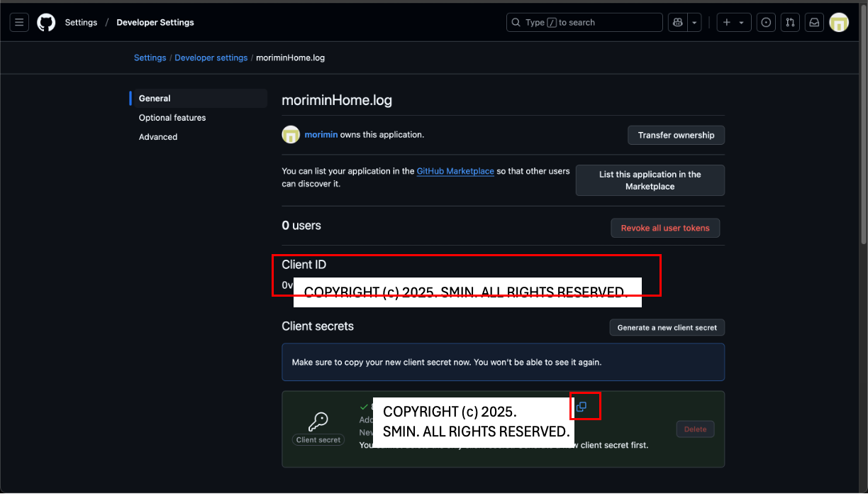868x494 pixels.
Task: Click the Developer settings breadcrumb link
Action: tap(211, 57)
